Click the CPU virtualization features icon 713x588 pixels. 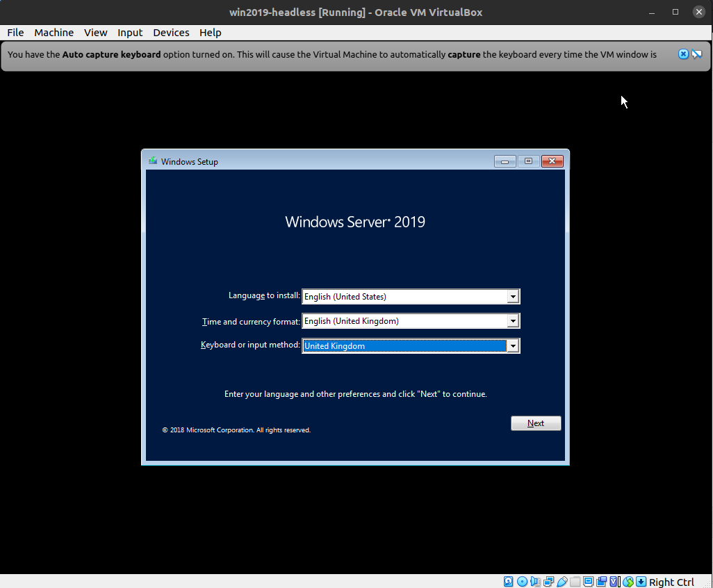615,582
